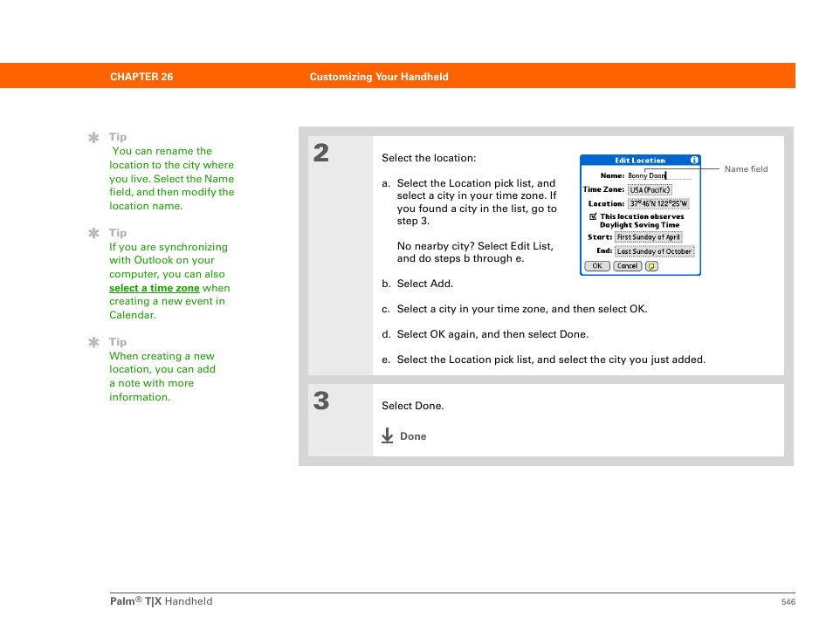Click 'You can rename the' tip text
This screenshot has width=833, height=644.
click(162, 151)
